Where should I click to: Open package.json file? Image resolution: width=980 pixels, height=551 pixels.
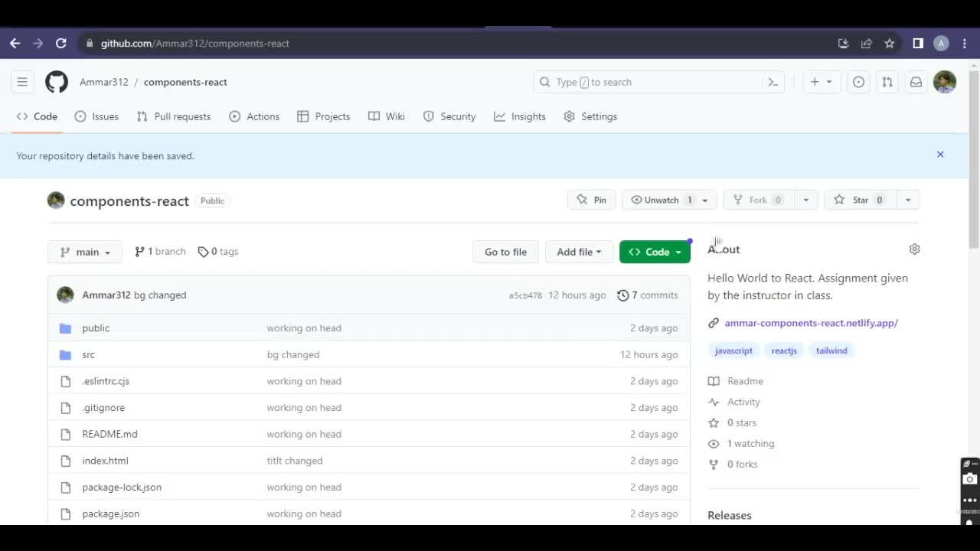coord(110,514)
